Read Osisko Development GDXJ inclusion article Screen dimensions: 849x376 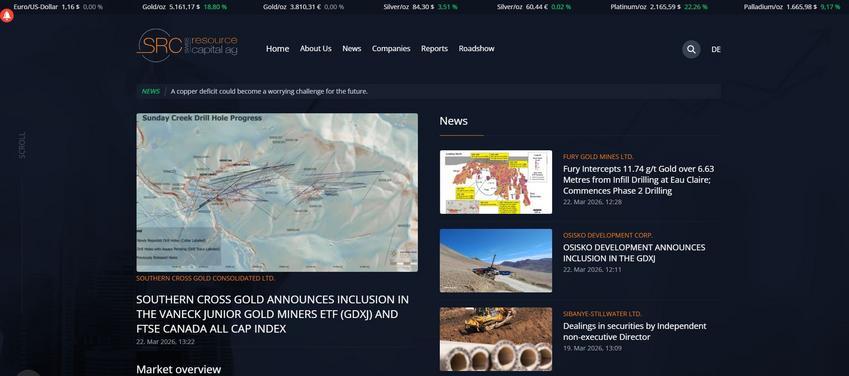634,253
